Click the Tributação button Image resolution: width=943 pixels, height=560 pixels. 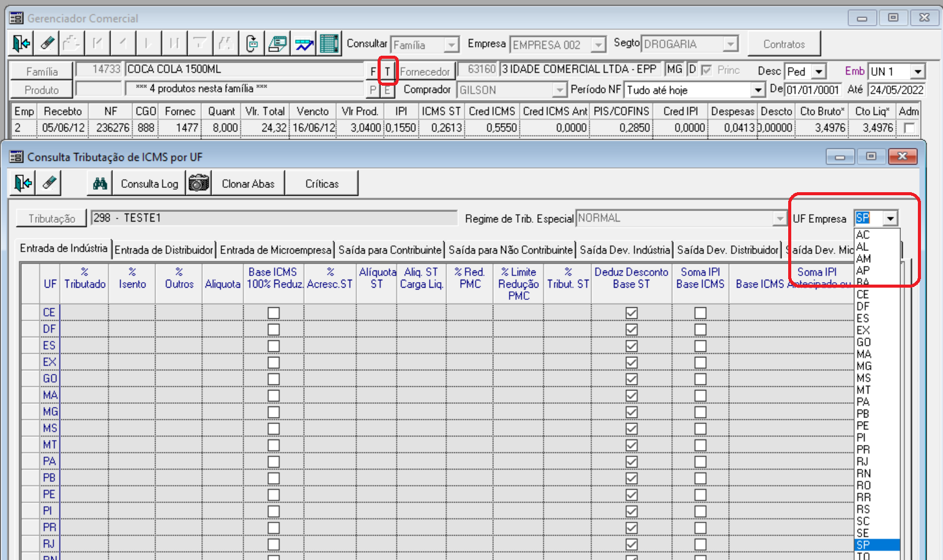pyautogui.click(x=52, y=218)
